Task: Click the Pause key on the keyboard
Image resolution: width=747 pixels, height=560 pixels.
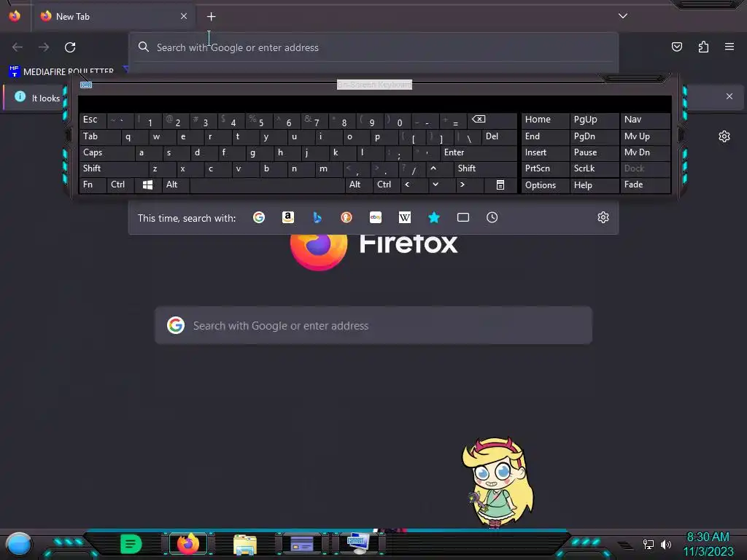Action: (x=594, y=153)
